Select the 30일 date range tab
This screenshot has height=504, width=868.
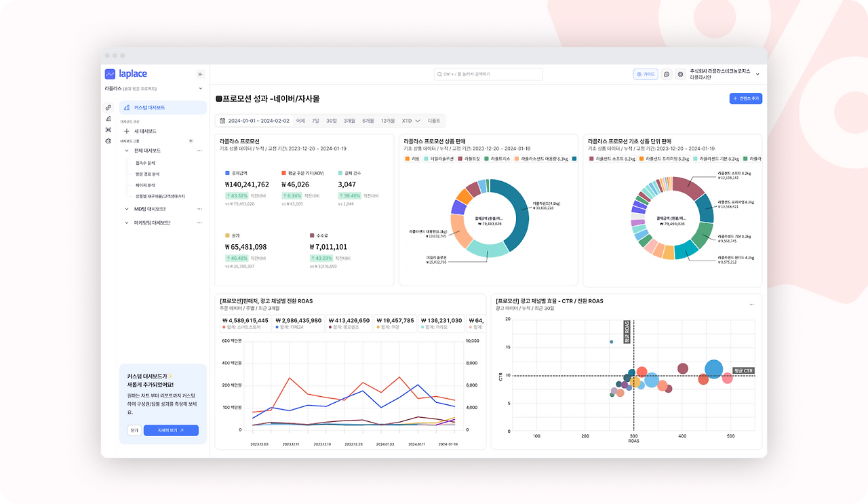click(x=332, y=121)
